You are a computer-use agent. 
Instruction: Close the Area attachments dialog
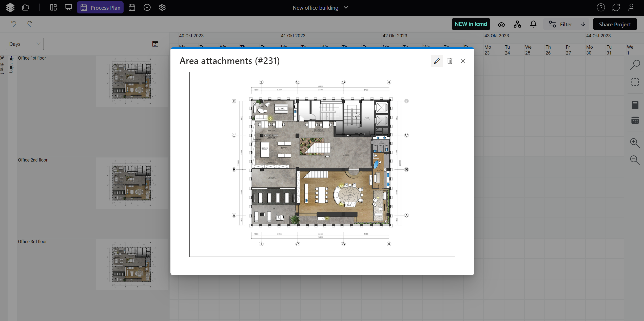click(x=463, y=61)
